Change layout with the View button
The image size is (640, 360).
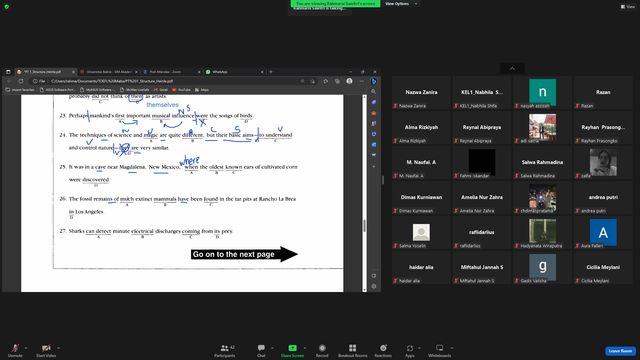pos(628,7)
